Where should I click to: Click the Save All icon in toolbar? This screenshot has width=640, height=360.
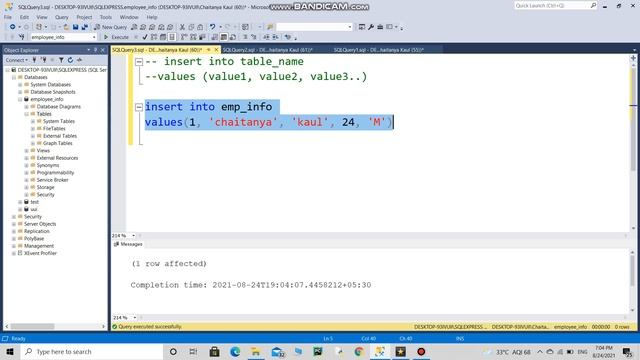(x=84, y=27)
